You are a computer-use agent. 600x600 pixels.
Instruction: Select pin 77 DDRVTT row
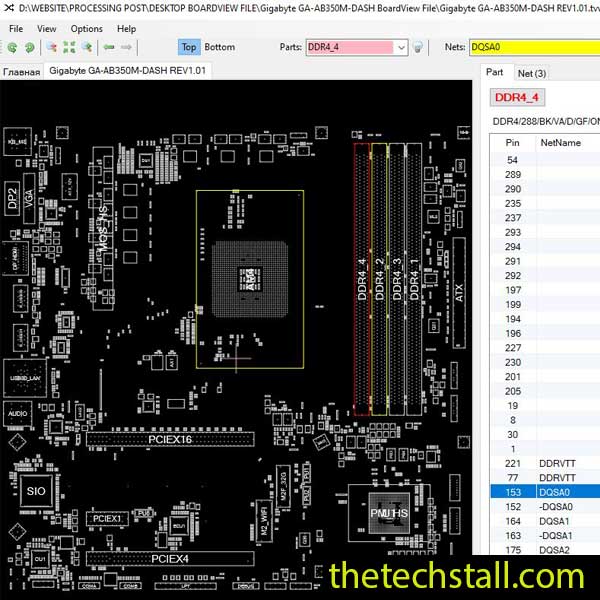click(x=545, y=478)
